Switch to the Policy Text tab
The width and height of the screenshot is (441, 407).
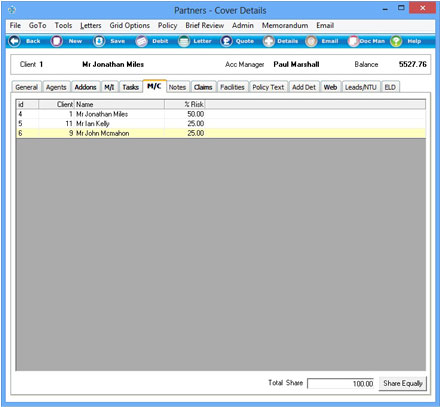268,87
